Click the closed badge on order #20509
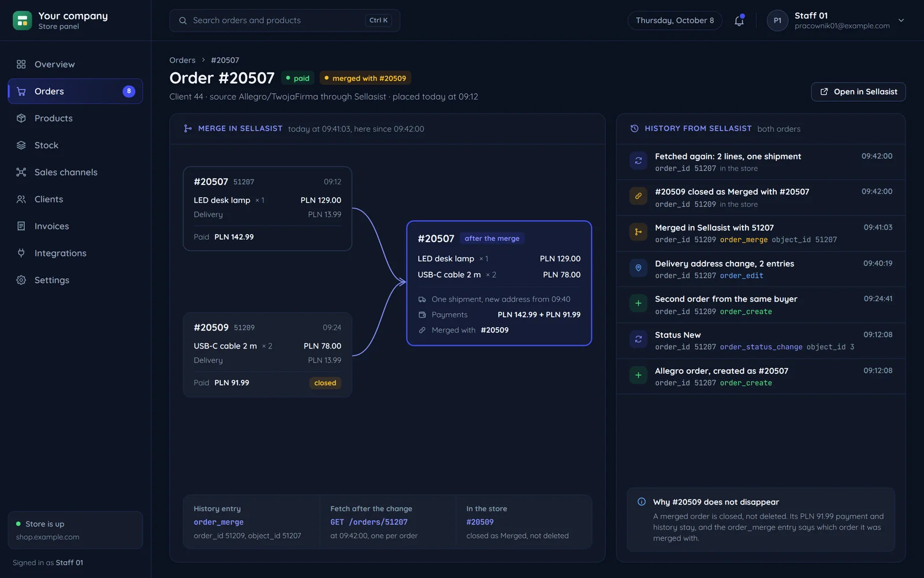The height and width of the screenshot is (578, 924). tap(325, 383)
